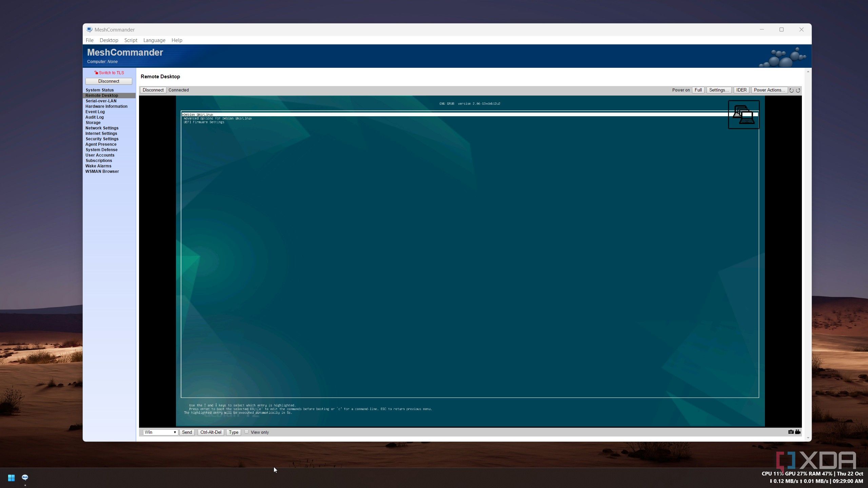Screen dimensions: 868x488
Task: Open System Status in the sidebar
Action: (x=100, y=90)
